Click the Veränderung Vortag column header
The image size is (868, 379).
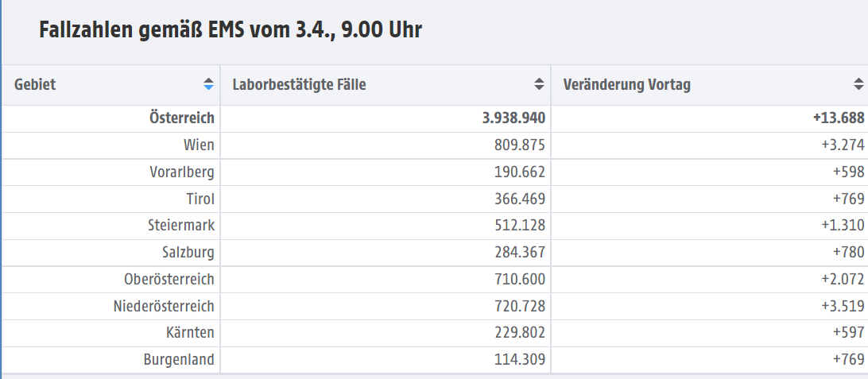tap(710, 85)
